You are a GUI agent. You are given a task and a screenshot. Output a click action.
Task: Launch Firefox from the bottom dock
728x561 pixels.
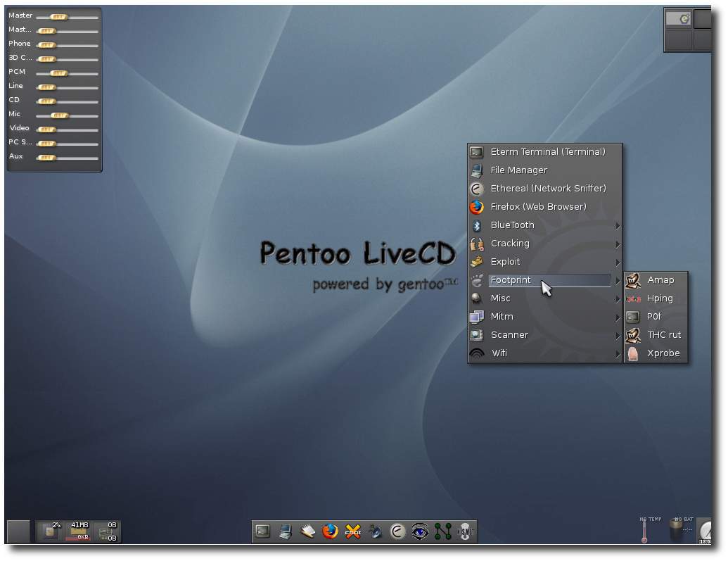[330, 531]
